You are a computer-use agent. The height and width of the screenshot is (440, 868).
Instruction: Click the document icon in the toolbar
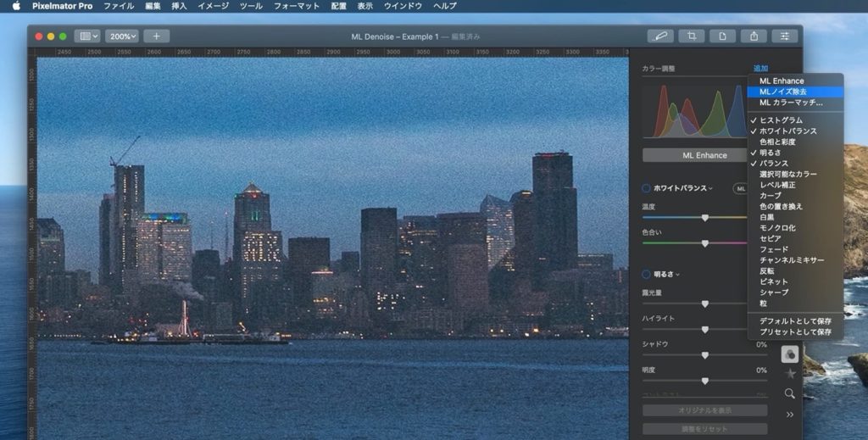[x=722, y=36]
